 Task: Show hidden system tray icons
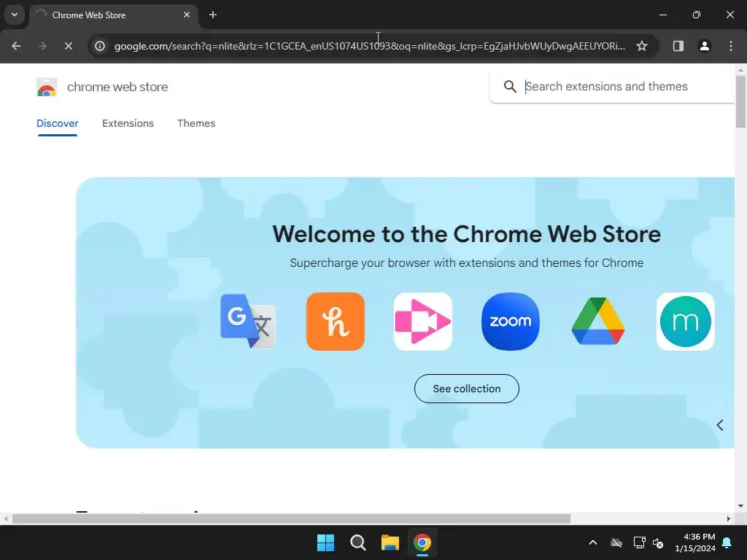pos(593,542)
